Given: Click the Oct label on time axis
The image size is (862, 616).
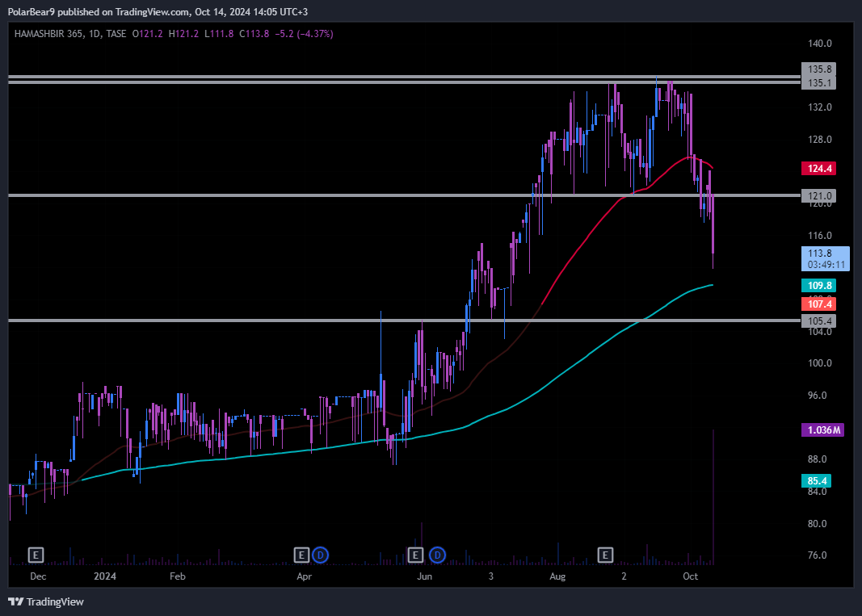Looking at the screenshot, I should (x=691, y=576).
